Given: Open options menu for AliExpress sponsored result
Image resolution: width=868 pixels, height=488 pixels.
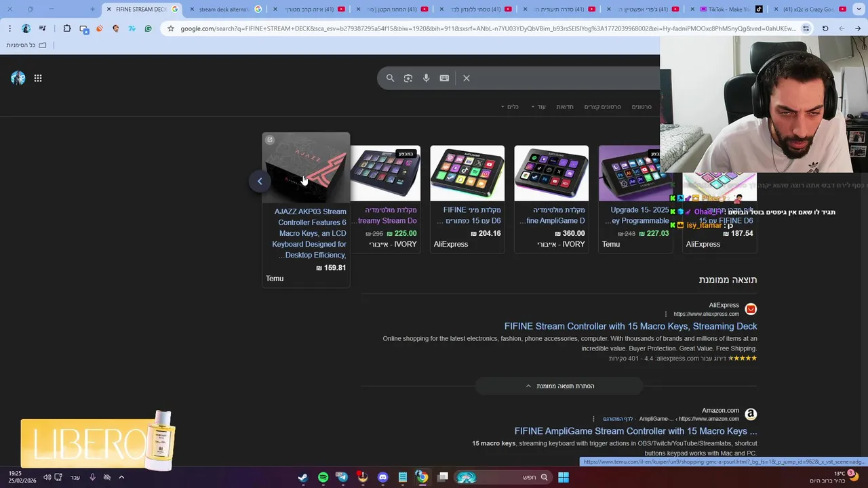Looking at the screenshot, I should (x=666, y=314).
